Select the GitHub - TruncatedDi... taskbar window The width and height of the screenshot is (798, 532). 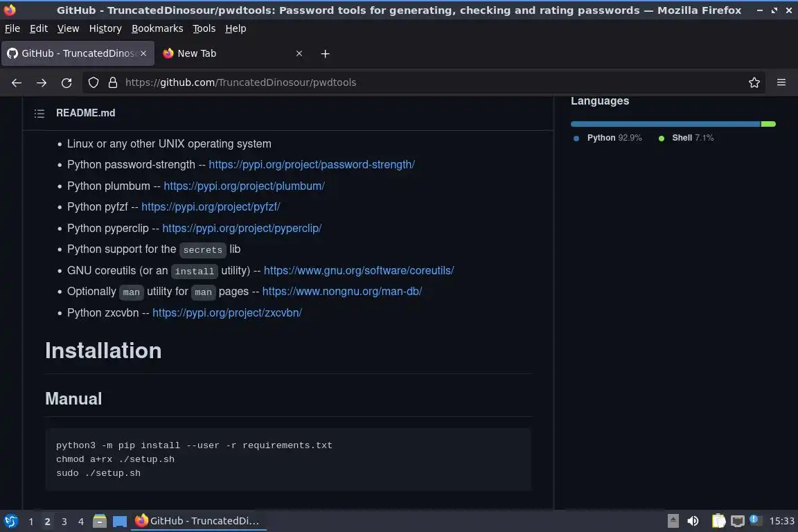(199, 521)
